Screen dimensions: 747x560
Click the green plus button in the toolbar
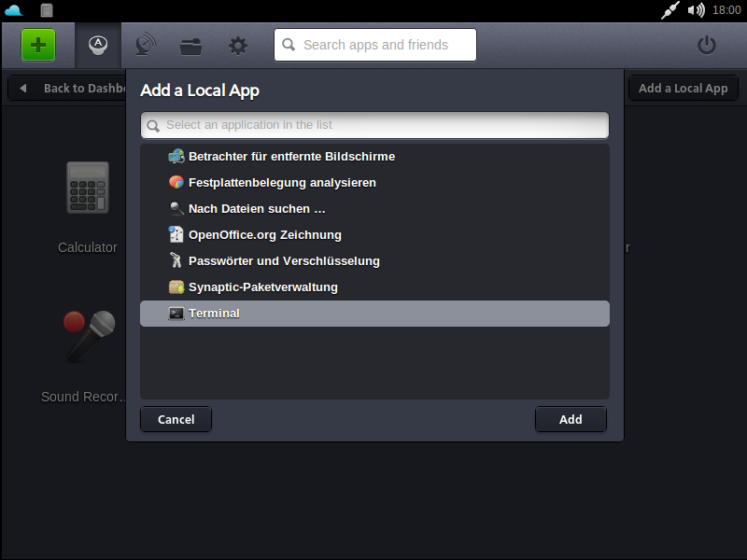(36, 44)
